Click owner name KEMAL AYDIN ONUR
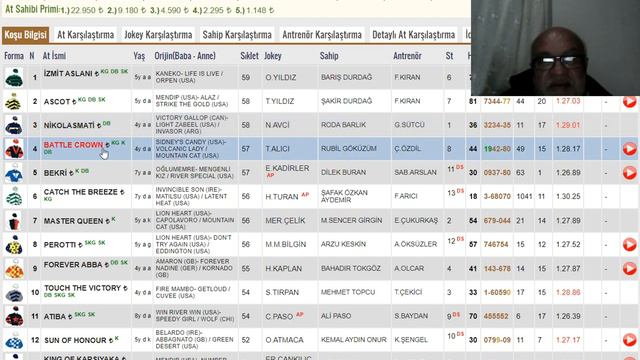 click(x=353, y=340)
